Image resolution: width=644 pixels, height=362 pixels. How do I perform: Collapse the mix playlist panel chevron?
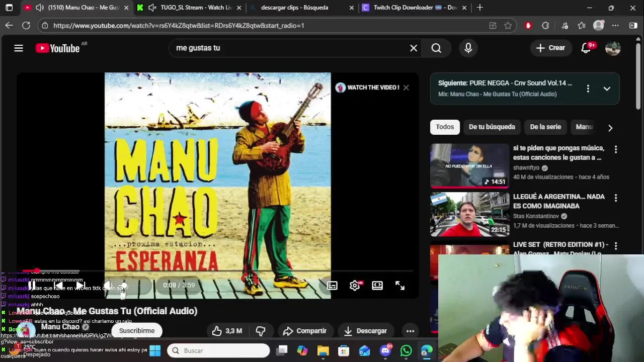coord(607,88)
